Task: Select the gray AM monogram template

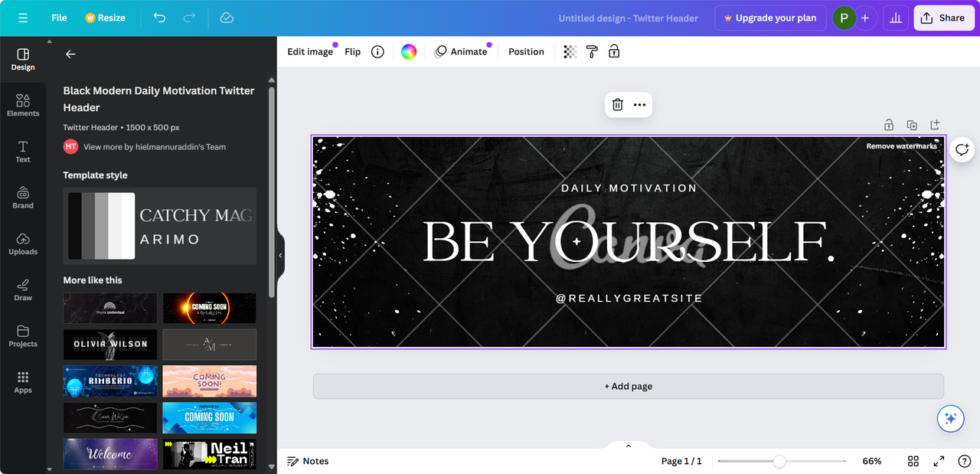Action: pyautogui.click(x=210, y=345)
